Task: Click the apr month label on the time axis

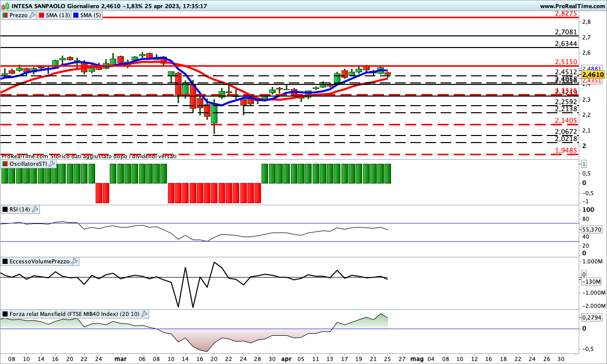Action: [287, 358]
